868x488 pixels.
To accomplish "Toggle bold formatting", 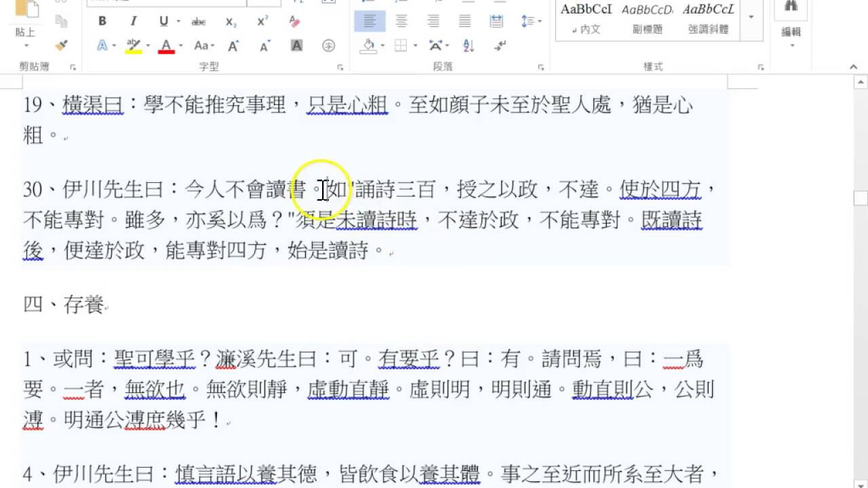I will 102,21.
